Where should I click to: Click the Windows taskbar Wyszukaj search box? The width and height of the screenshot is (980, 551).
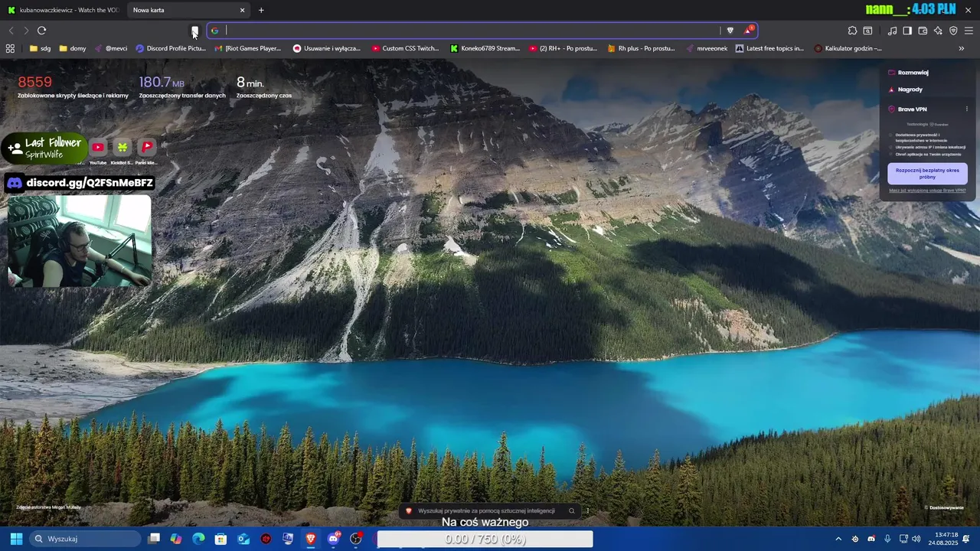[x=85, y=539]
